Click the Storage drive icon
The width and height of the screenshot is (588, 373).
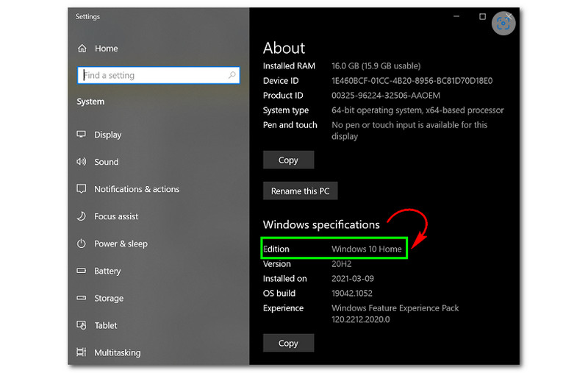(x=82, y=298)
